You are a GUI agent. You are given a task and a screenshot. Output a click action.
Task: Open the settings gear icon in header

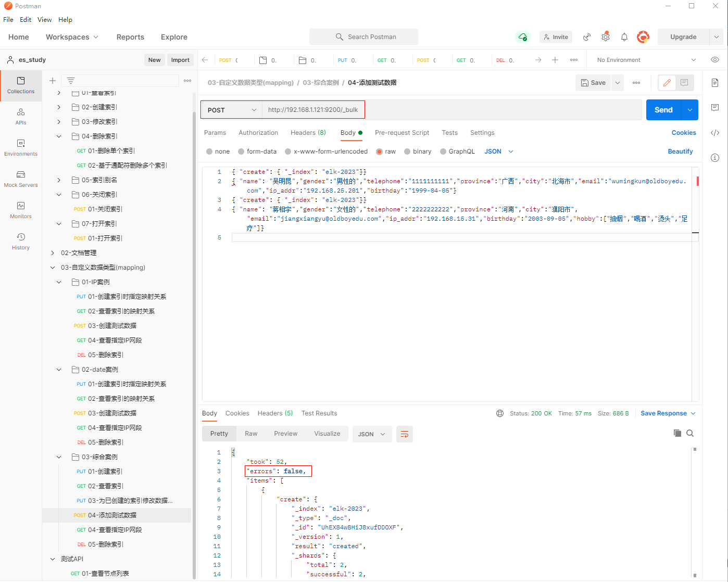tap(605, 37)
